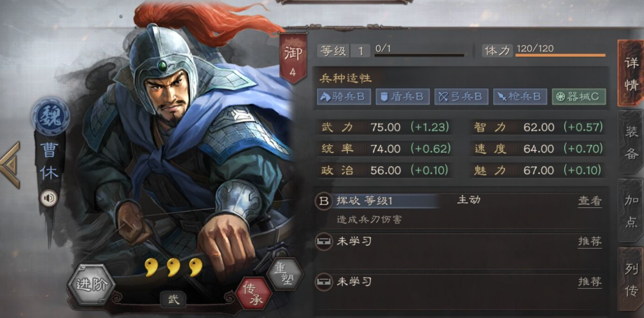Select the green 器械C aptitude

[579, 96]
